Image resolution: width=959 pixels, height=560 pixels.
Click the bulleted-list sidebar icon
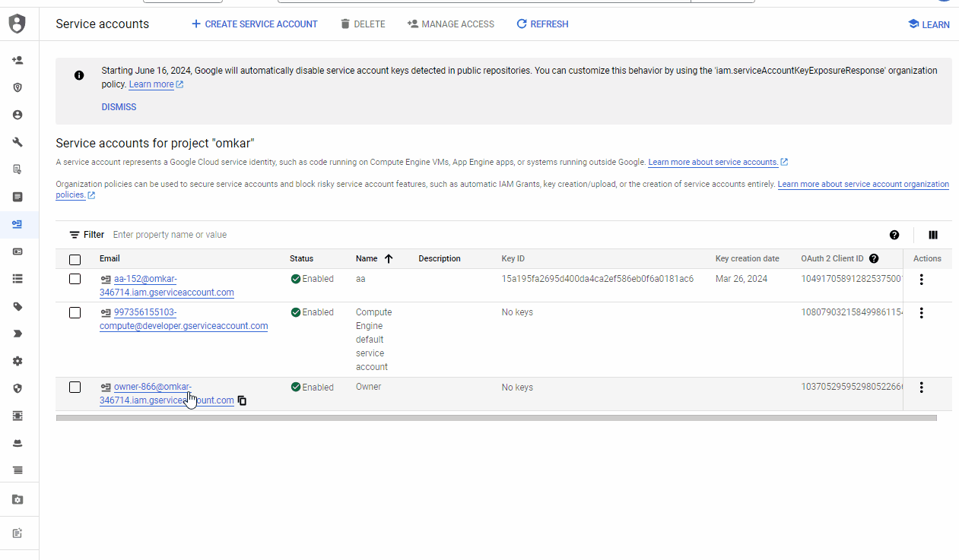tap(17, 279)
